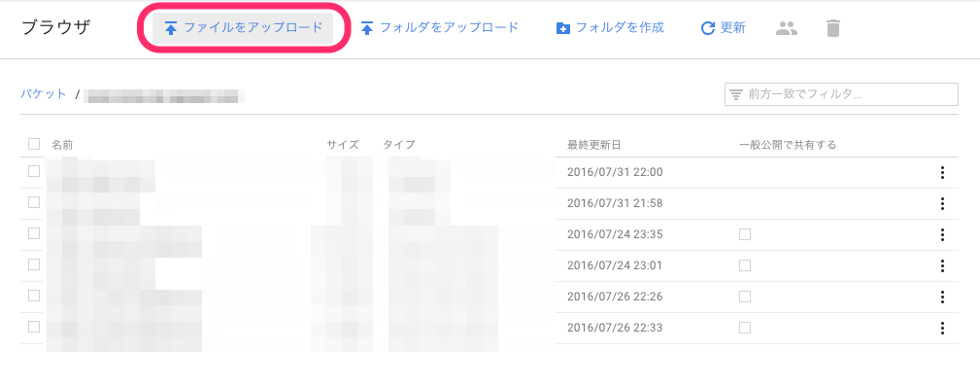Check the row checkbox for 2016/07/31 22:00
This screenshot has width=980, height=386.
[x=34, y=171]
